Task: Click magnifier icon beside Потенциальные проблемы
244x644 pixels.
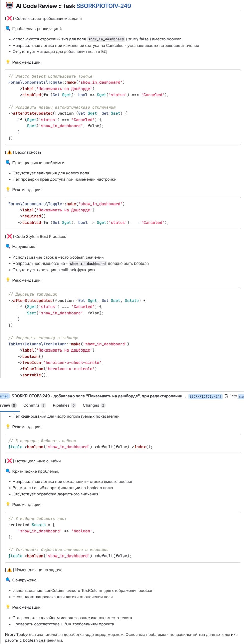Action: coord(8,163)
